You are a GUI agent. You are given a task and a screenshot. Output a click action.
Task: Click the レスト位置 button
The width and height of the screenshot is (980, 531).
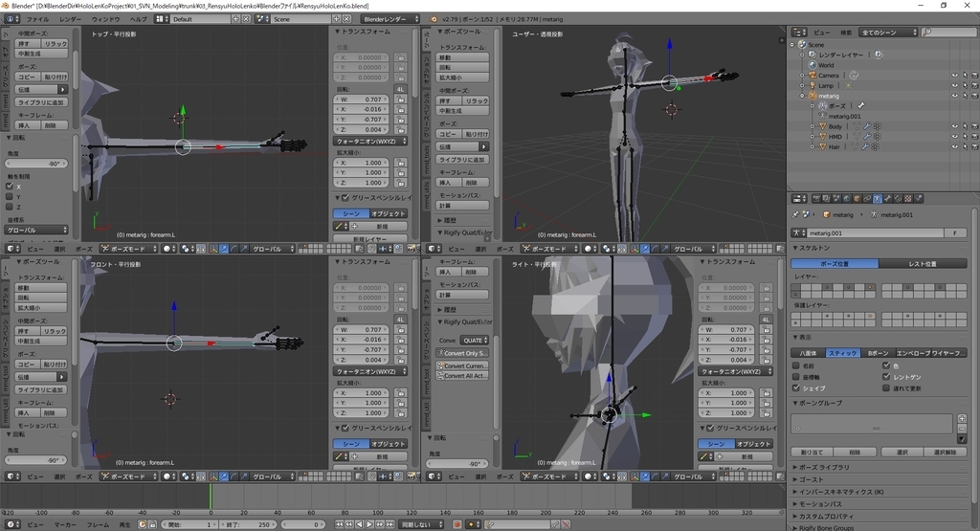[922, 263]
